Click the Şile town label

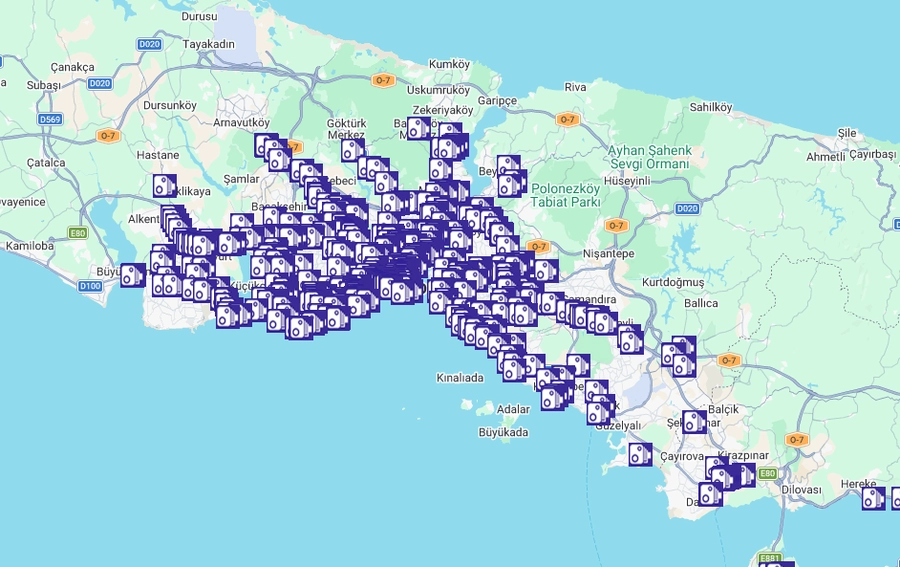pyautogui.click(x=847, y=132)
